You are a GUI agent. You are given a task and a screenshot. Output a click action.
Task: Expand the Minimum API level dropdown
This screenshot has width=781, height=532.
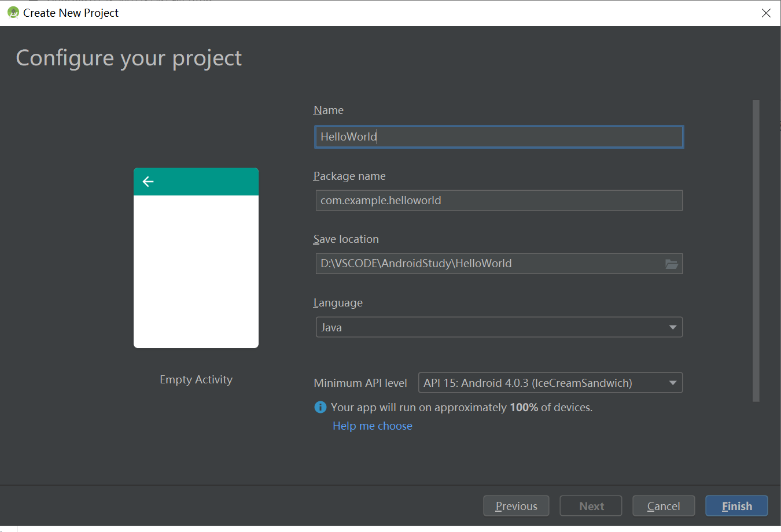tap(550, 383)
